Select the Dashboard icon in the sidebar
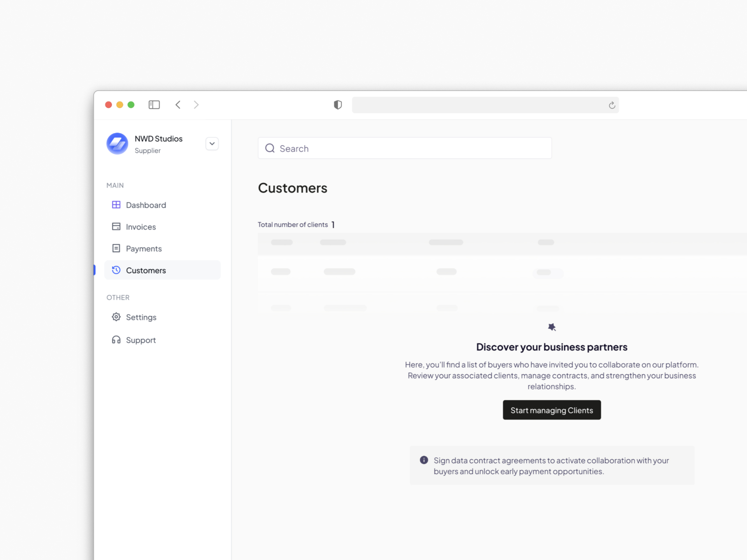 pos(116,205)
